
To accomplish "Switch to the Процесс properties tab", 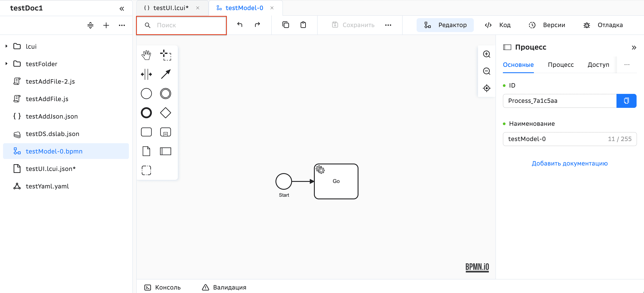I will pyautogui.click(x=561, y=64).
